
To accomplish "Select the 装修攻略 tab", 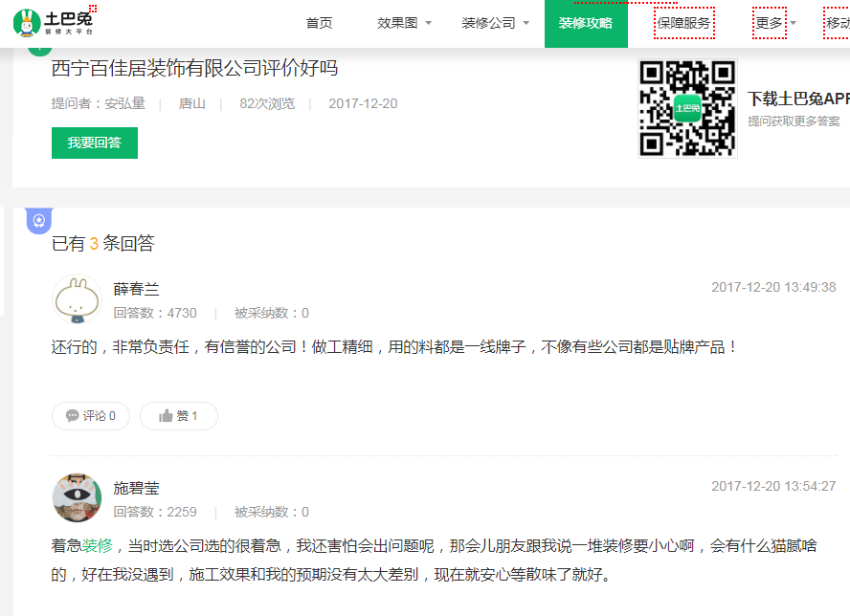I will coord(586,23).
